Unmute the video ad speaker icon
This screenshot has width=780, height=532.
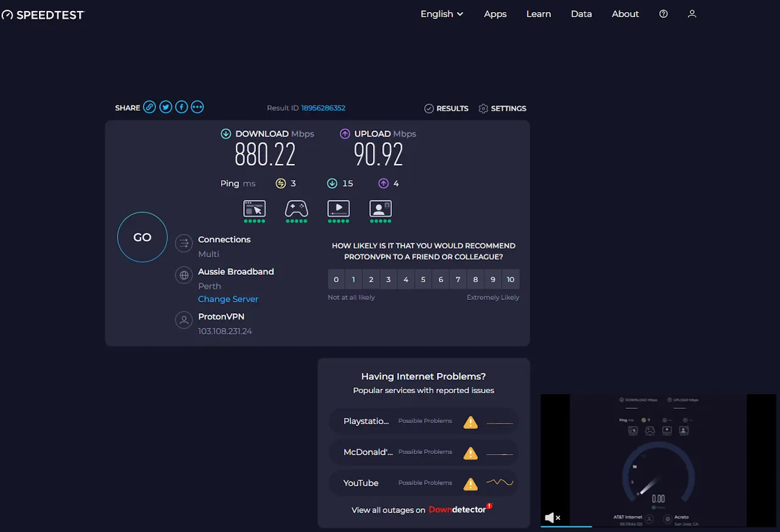552,517
